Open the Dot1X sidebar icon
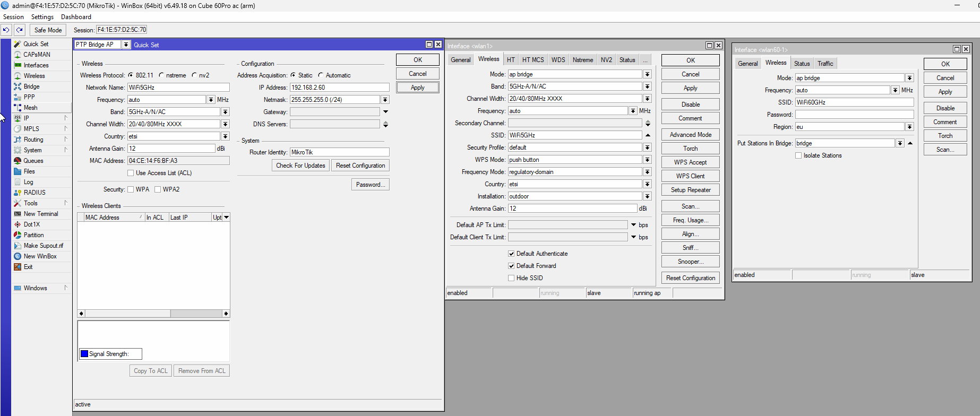The width and height of the screenshot is (980, 416). (x=18, y=224)
